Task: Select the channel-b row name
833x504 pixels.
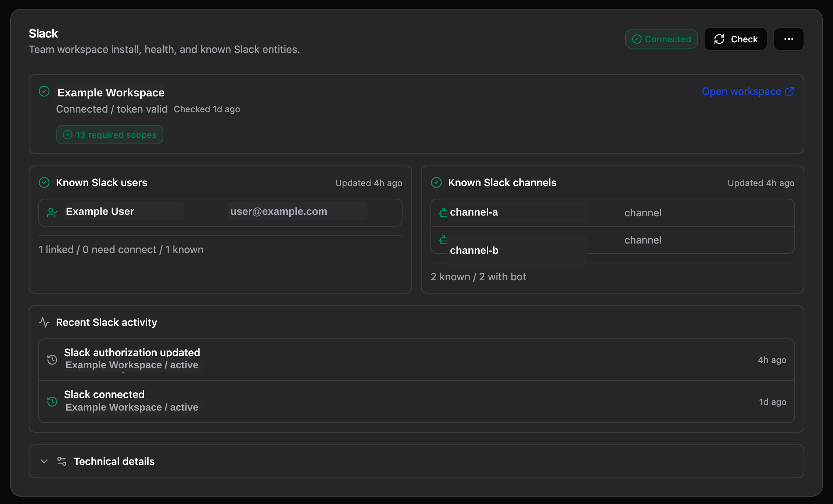Action: point(474,250)
